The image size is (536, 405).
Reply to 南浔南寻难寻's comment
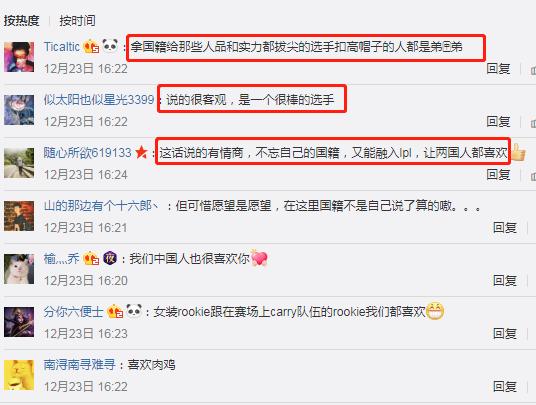(x=505, y=387)
